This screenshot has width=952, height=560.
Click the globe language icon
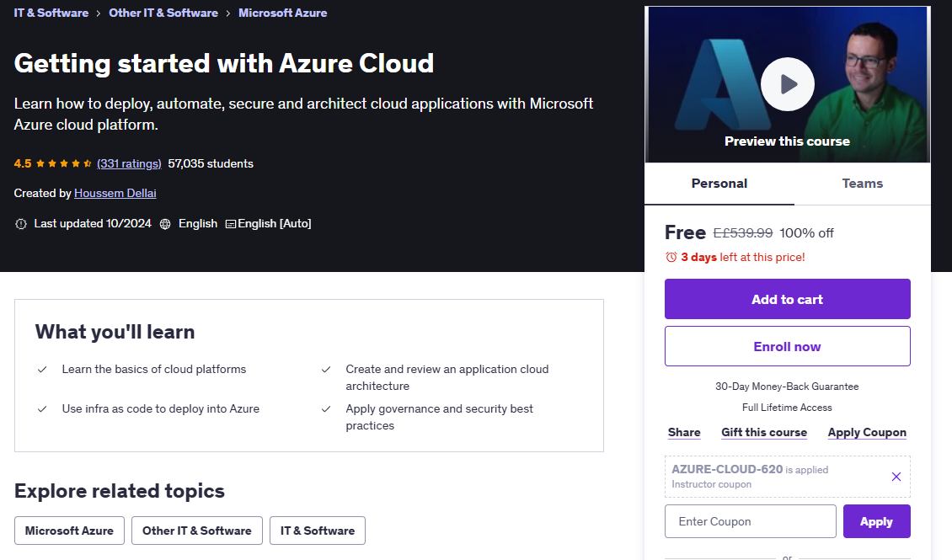165,224
